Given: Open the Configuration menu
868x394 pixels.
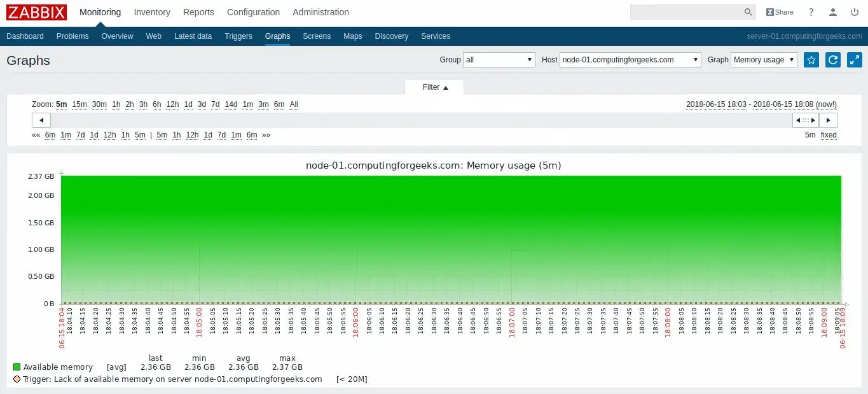Looking at the screenshot, I should pos(253,12).
